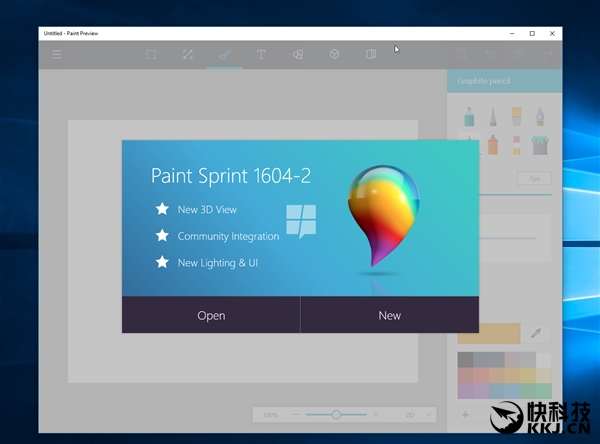The width and height of the screenshot is (600, 444).
Task: Choose the calligraphy pen nib brush
Action: (x=540, y=117)
